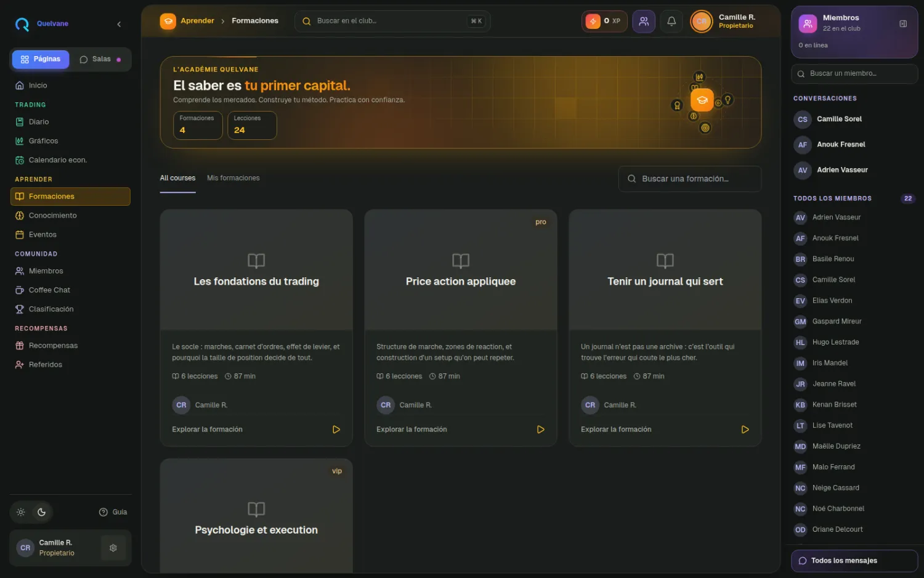Open notifications bell
Screen dimensions: 924x578
(671, 21)
